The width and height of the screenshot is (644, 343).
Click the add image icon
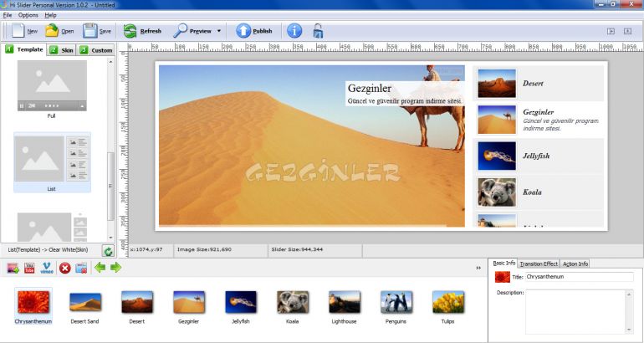(13, 269)
